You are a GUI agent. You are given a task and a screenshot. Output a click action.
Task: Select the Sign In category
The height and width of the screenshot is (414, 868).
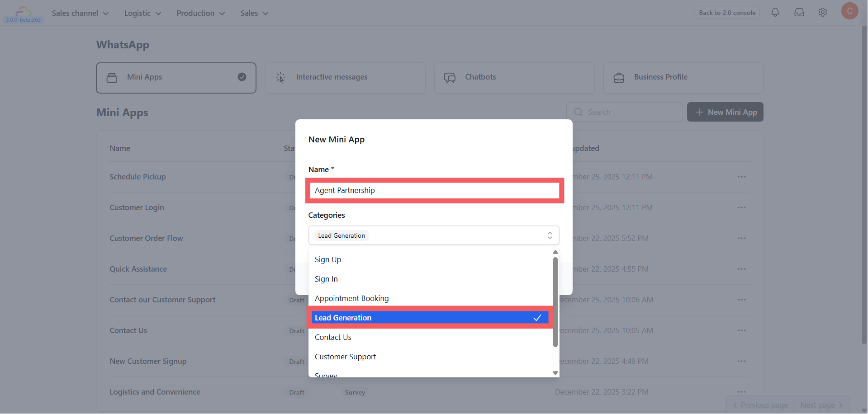coord(430,279)
